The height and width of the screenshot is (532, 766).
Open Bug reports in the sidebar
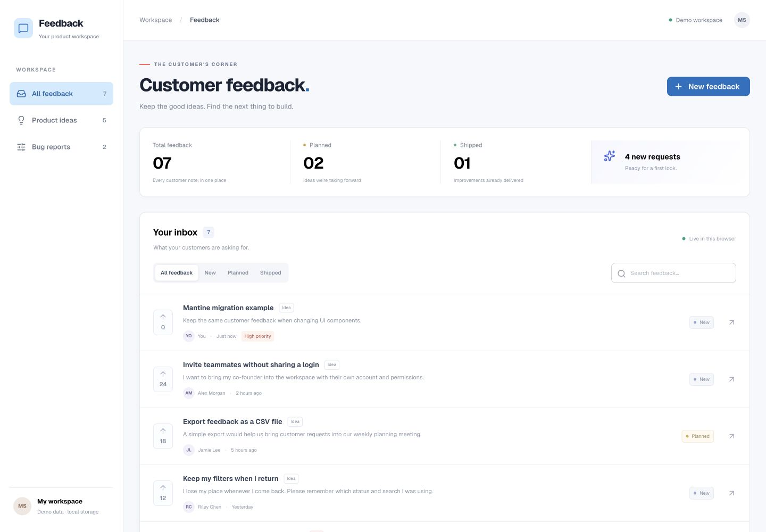[x=61, y=147]
